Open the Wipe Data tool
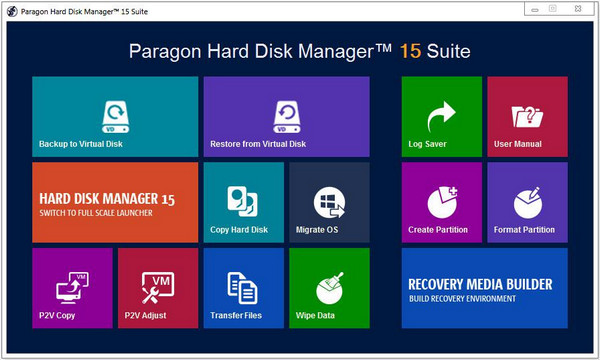 pos(329,288)
